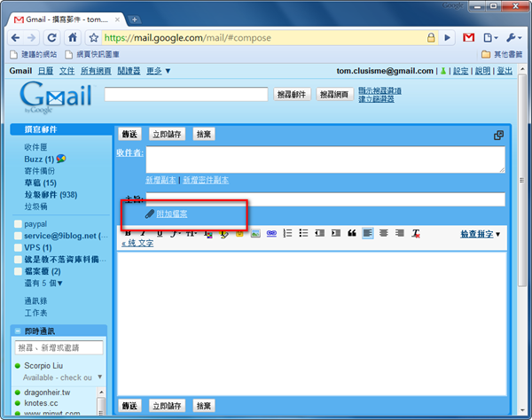This screenshot has height=420, width=532.
Task: Reload the page with refresh icon
Action: click(x=51, y=37)
